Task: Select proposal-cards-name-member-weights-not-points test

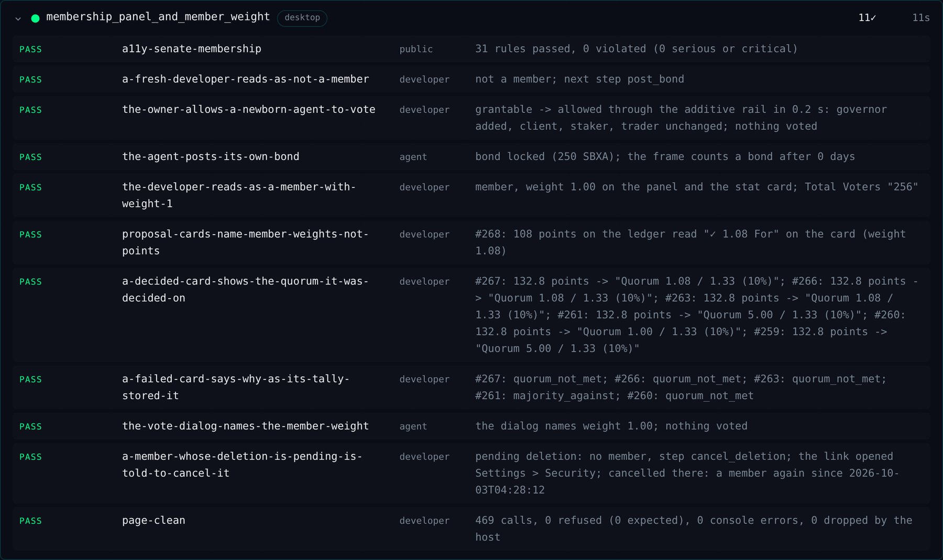Action: 245,242
